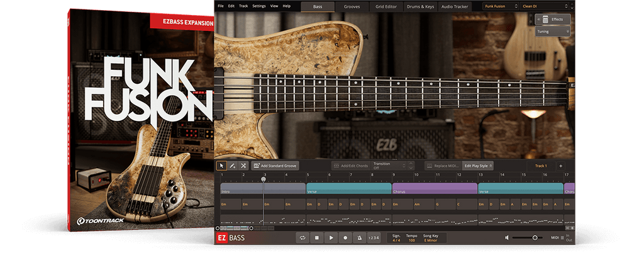
Task: Click the playhead marker in the ruler
Action: coord(264,179)
